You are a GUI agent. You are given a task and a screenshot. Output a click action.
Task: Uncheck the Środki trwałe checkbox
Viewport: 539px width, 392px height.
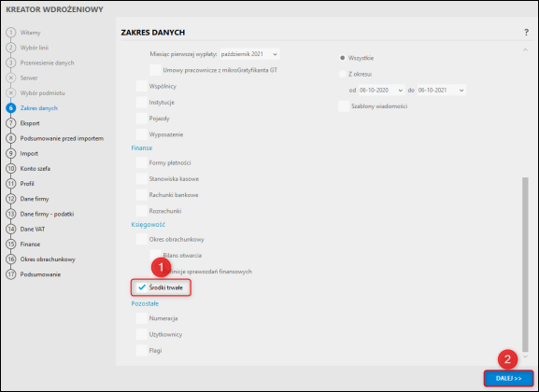point(142,287)
